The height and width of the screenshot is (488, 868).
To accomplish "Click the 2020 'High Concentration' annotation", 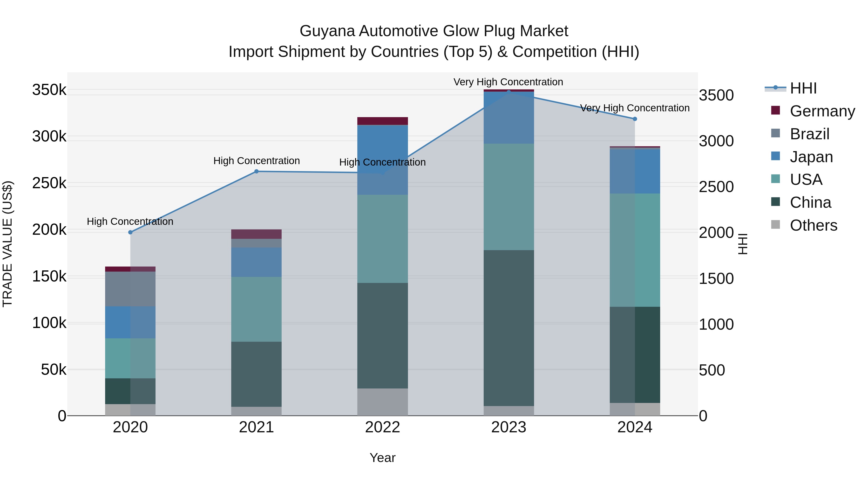I will coord(130,222).
